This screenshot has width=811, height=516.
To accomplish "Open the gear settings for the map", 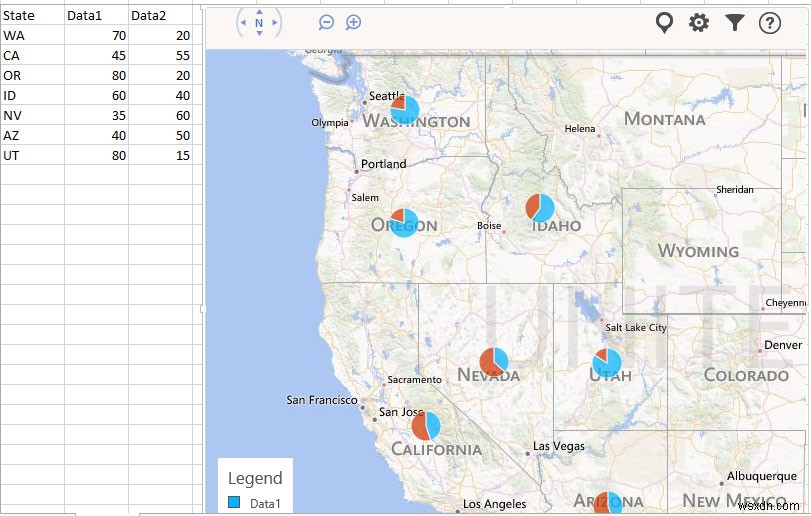I will point(699,22).
